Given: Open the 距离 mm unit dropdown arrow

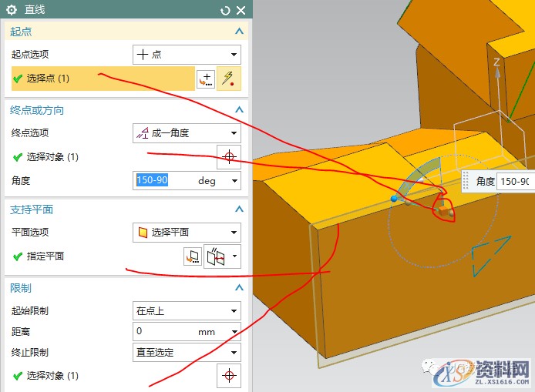Looking at the screenshot, I should 234,332.
